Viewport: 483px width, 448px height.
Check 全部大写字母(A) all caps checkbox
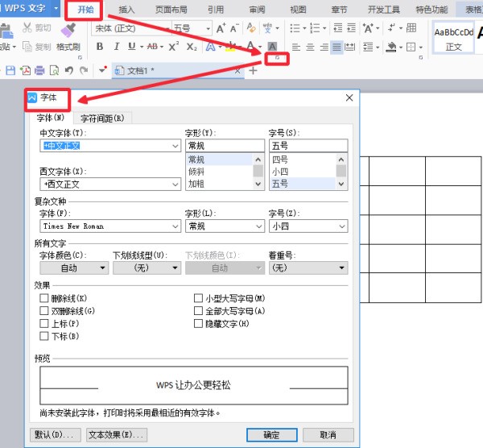pyautogui.click(x=198, y=311)
